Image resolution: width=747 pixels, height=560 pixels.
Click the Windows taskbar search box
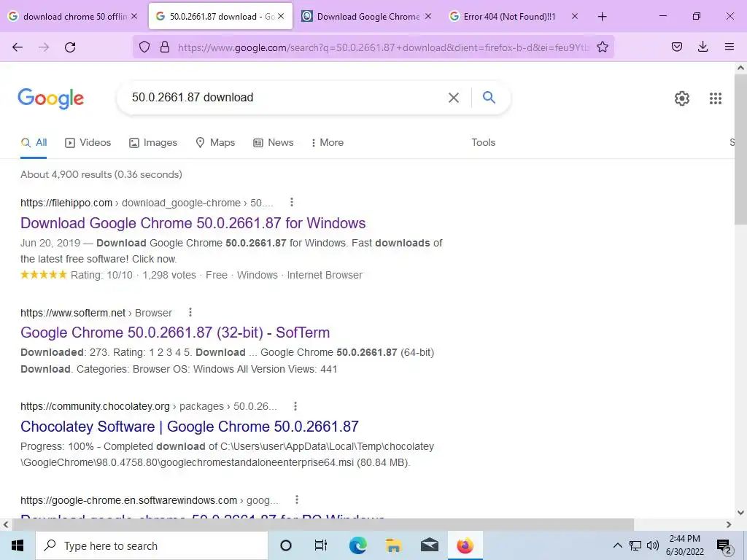click(x=152, y=545)
